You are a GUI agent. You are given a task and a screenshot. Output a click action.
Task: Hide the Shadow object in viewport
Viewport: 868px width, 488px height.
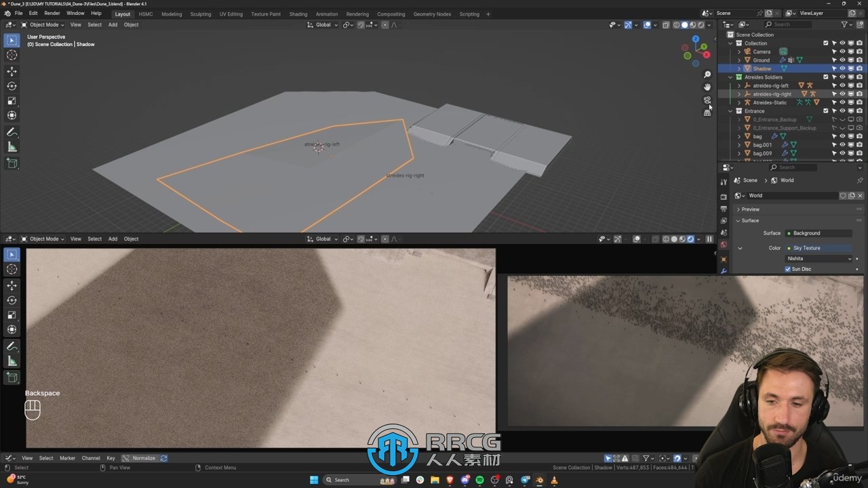pyautogui.click(x=843, y=68)
